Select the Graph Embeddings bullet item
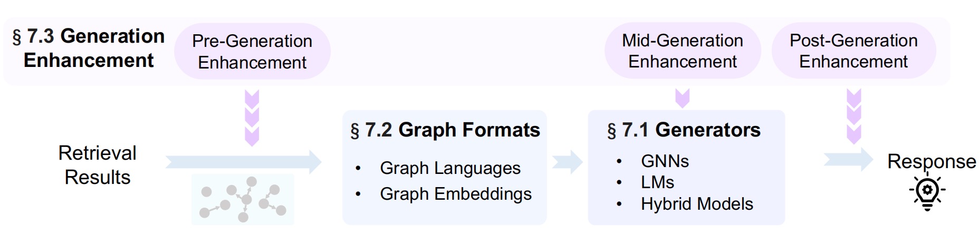Viewport: 980px width, 234px height. click(x=456, y=194)
